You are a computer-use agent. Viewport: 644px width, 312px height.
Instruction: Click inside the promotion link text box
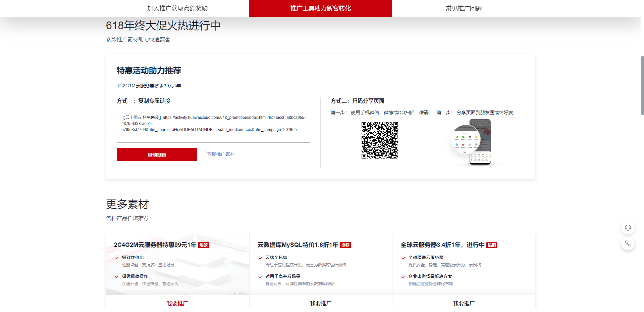coord(213,126)
